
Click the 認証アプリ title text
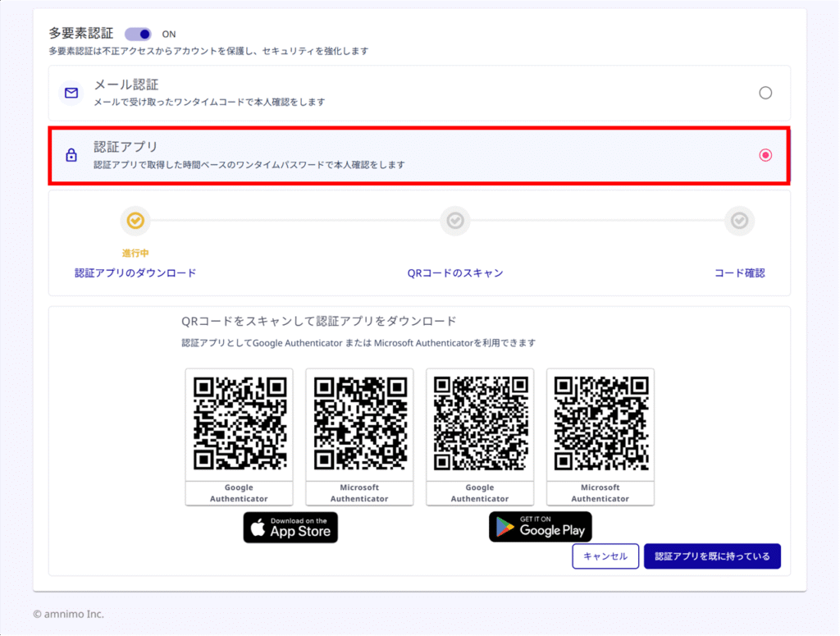(126, 147)
